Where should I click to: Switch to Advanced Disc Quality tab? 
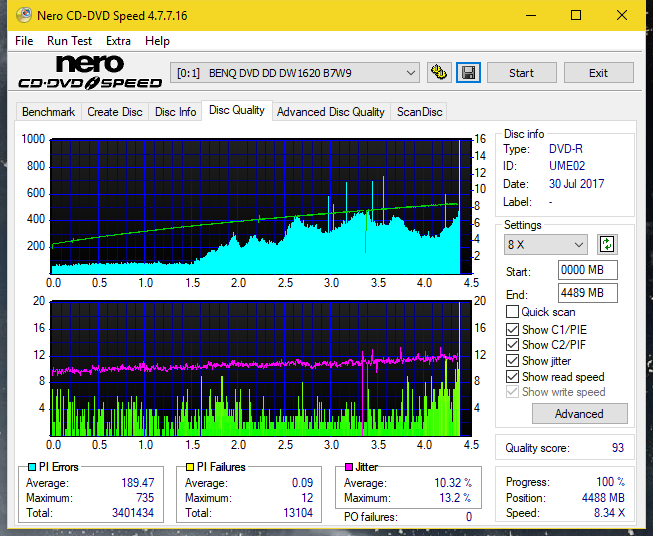(x=331, y=112)
